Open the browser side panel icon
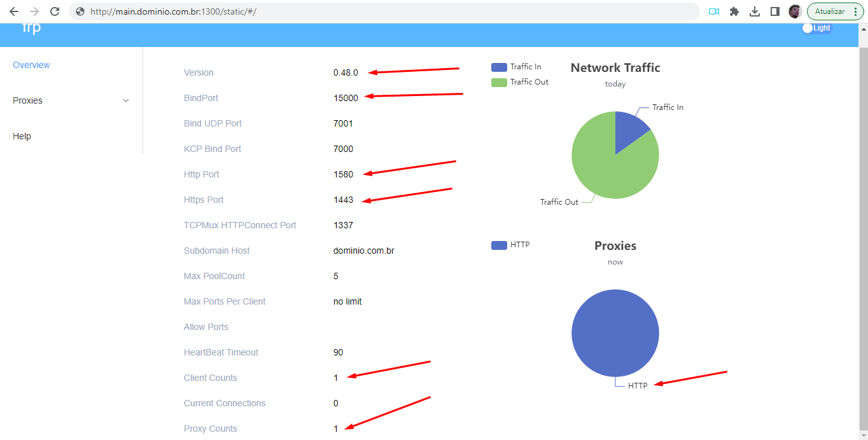Image resolution: width=868 pixels, height=440 pixels. (x=774, y=11)
